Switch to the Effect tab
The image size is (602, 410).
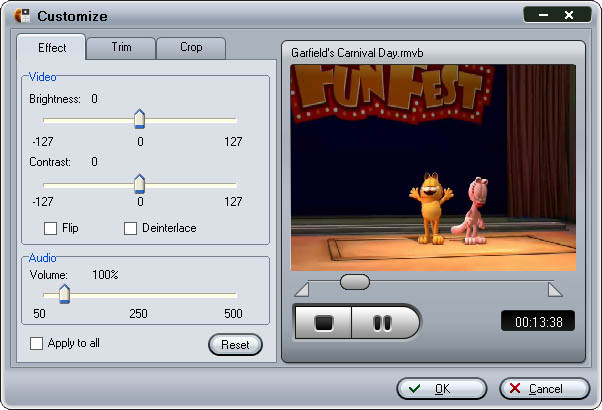pyautogui.click(x=51, y=48)
